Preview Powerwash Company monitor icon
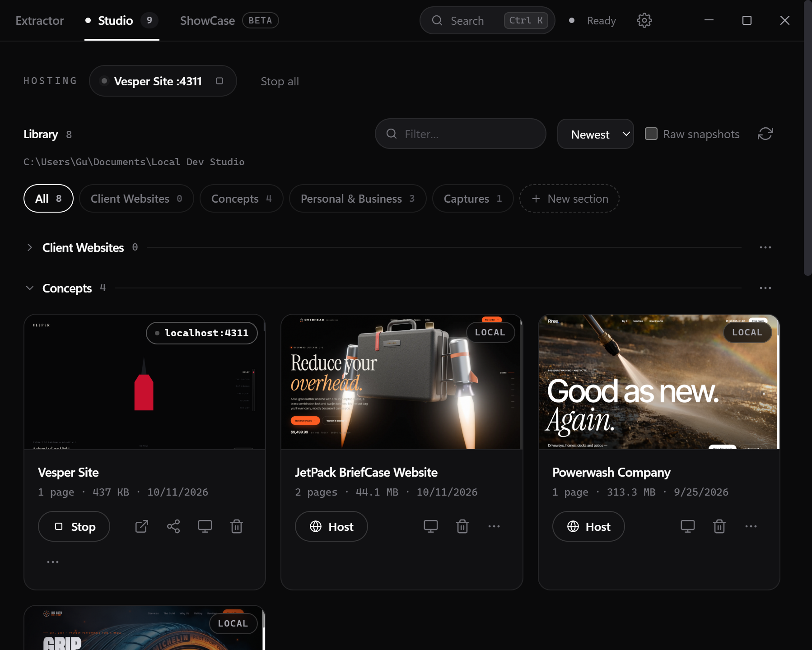 point(688,526)
